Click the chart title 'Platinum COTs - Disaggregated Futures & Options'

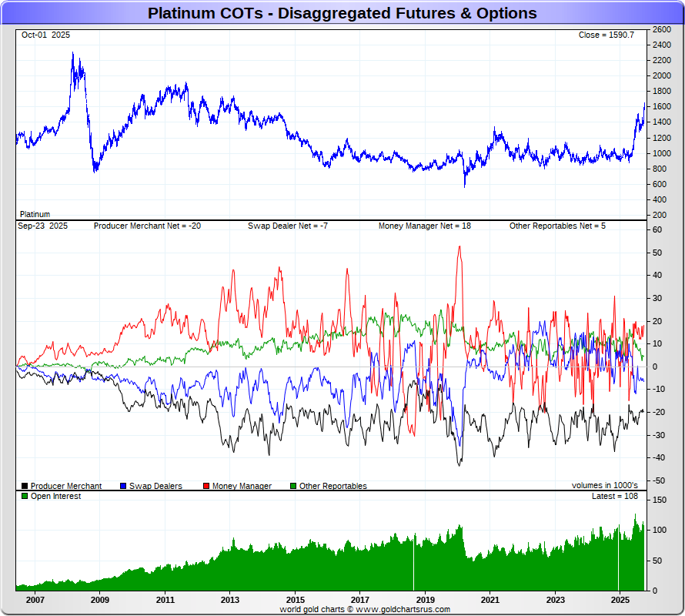tap(342, 13)
